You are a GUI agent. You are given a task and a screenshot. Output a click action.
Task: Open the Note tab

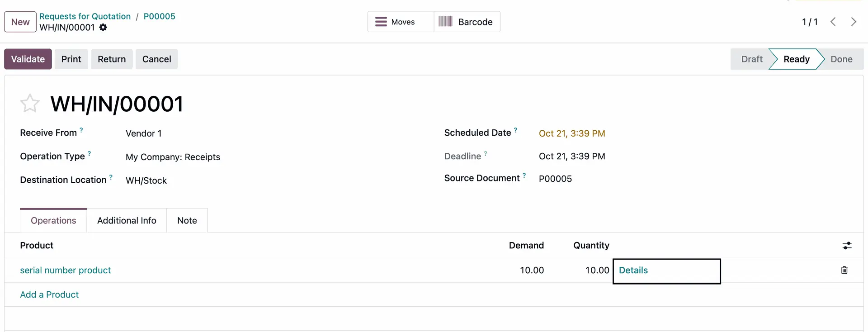[x=187, y=220]
